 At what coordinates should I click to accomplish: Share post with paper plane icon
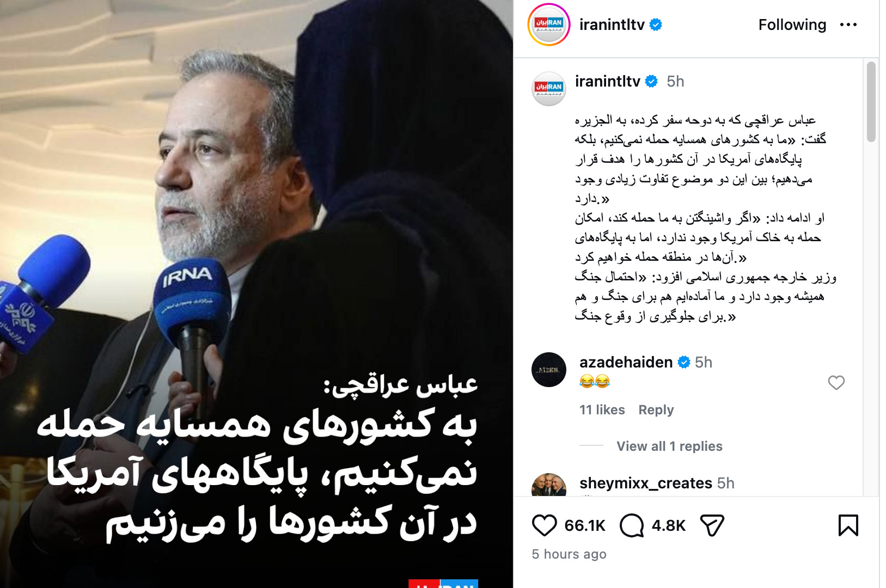[712, 525]
